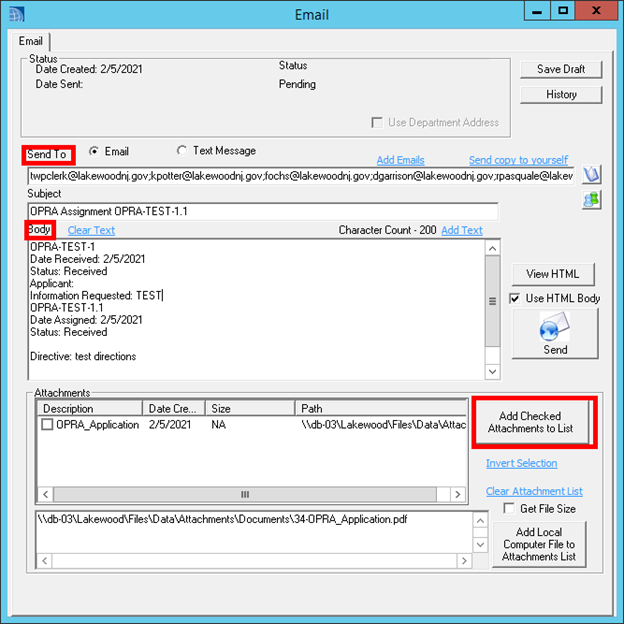Minimize the Email window
This screenshot has height=624, width=624.
click(537, 11)
